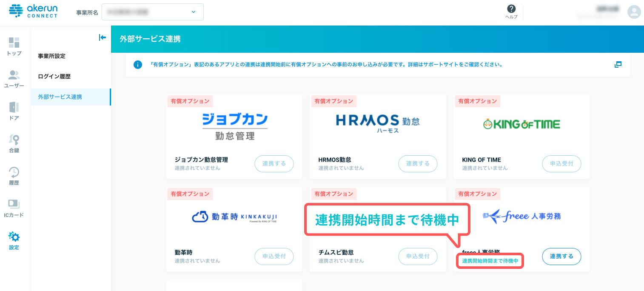Screen dimensions: 644x291
Task: Open ユーザー section in sidebar
Action: coord(14,79)
